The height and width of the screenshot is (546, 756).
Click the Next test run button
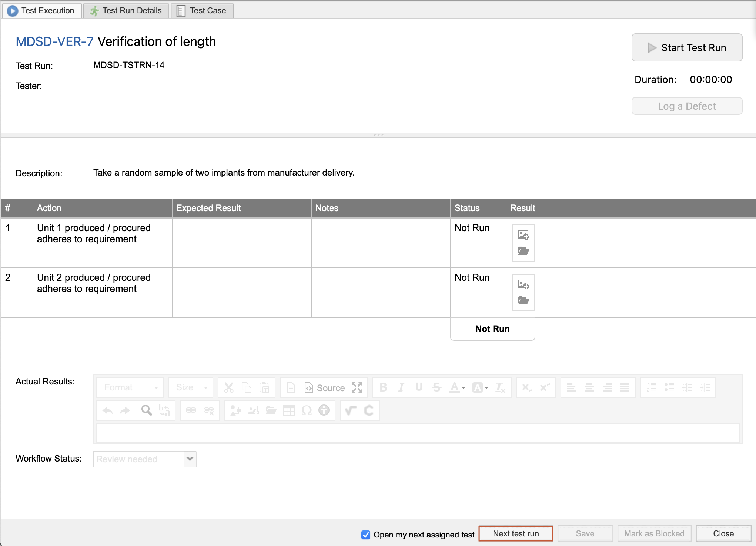click(515, 533)
